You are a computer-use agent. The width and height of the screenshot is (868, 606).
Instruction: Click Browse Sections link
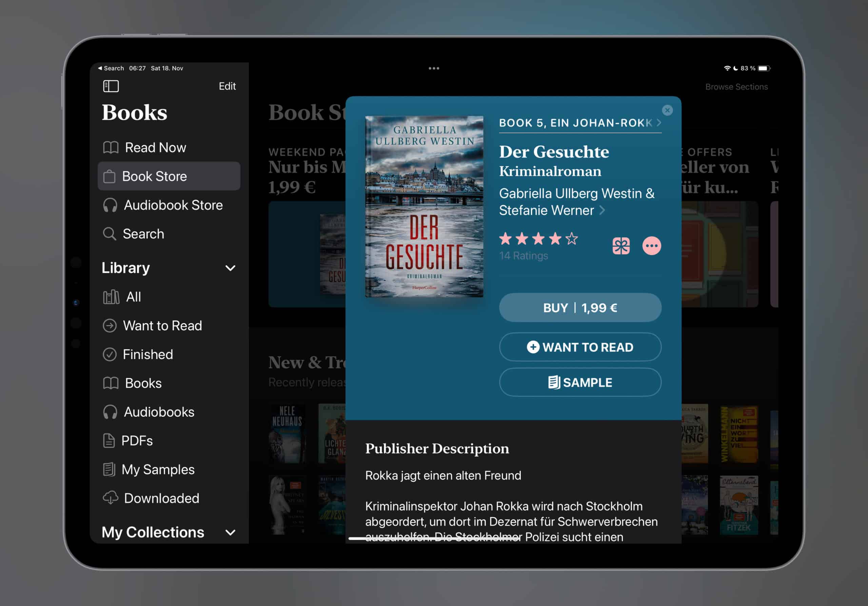pos(736,87)
